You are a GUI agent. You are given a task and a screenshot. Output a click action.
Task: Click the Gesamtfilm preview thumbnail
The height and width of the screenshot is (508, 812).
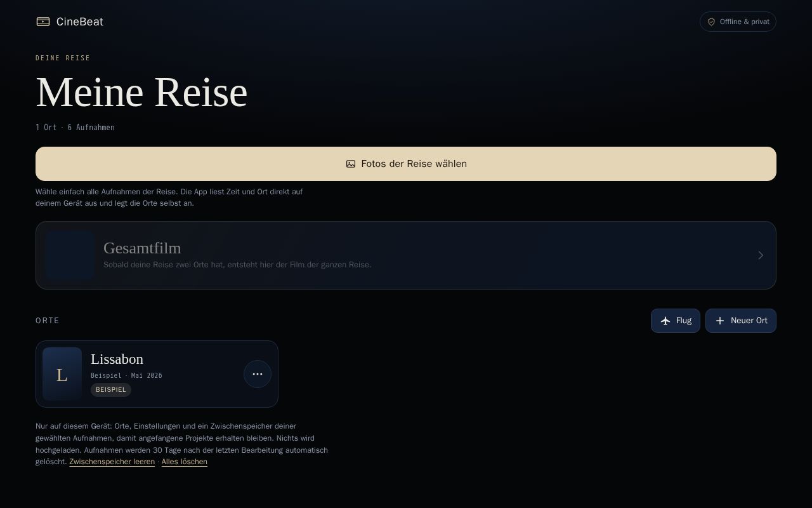(70, 255)
